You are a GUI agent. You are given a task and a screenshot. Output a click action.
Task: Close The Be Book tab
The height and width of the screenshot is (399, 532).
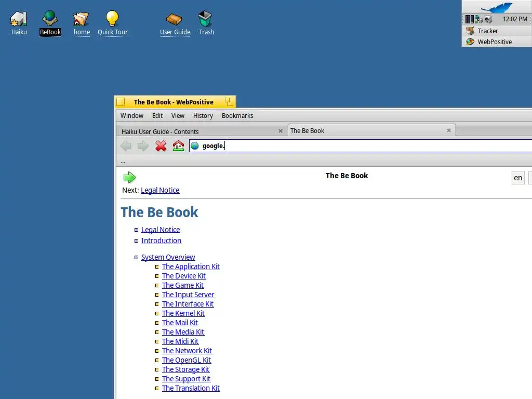click(449, 130)
